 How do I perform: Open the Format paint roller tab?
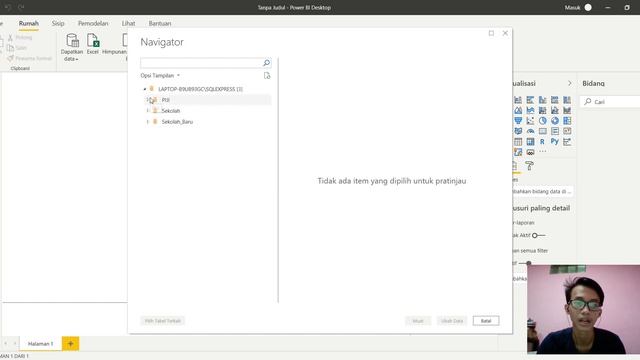tap(529, 166)
